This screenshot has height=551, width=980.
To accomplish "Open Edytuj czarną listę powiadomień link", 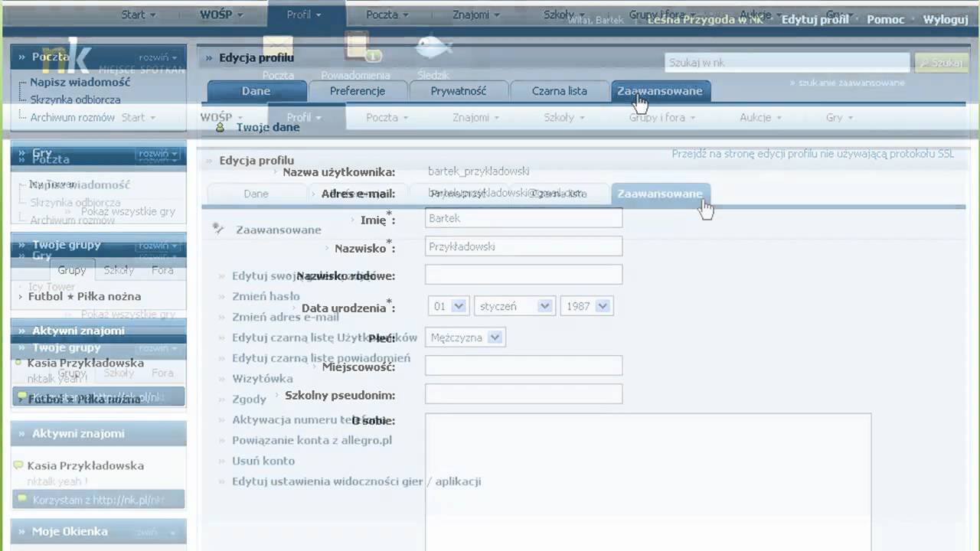I will [x=321, y=357].
